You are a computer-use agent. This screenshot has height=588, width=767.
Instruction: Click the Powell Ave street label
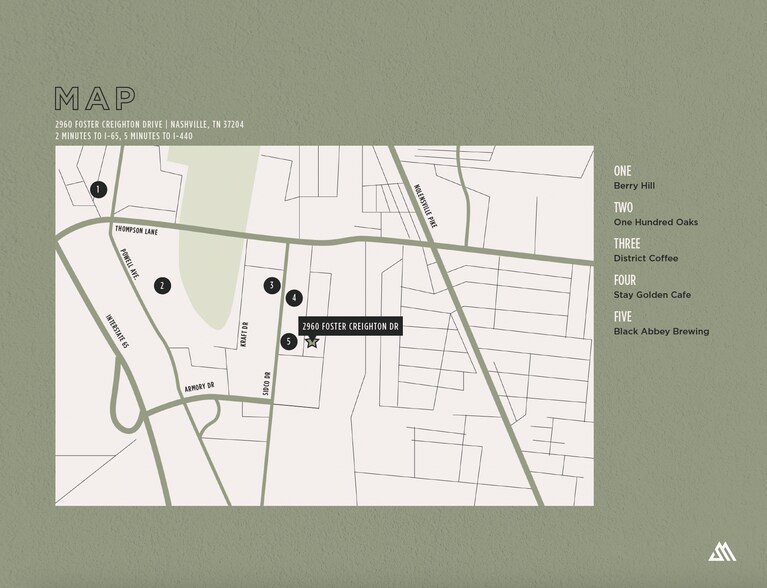(130, 264)
